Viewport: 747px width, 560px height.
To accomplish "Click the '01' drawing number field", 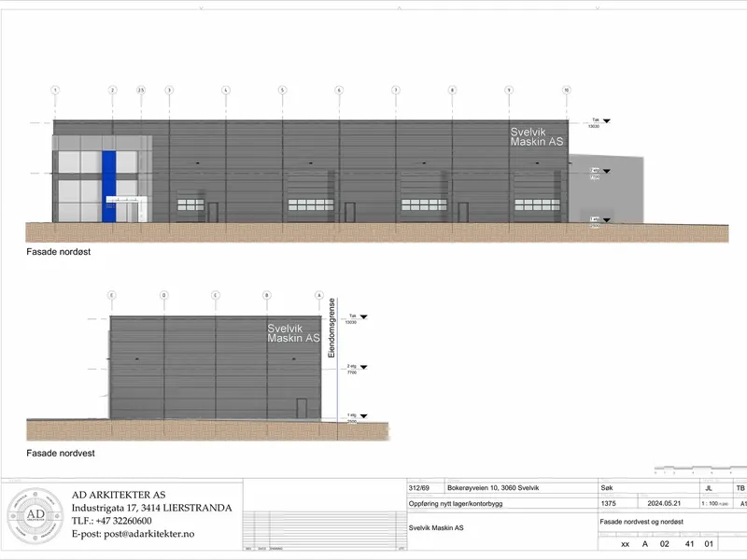I will pyautogui.click(x=709, y=544).
